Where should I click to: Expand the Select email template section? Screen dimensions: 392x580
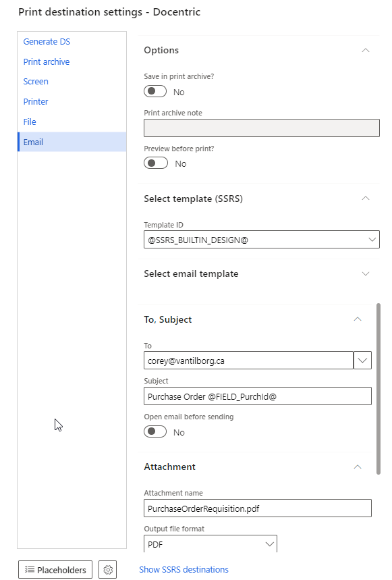pyautogui.click(x=366, y=273)
